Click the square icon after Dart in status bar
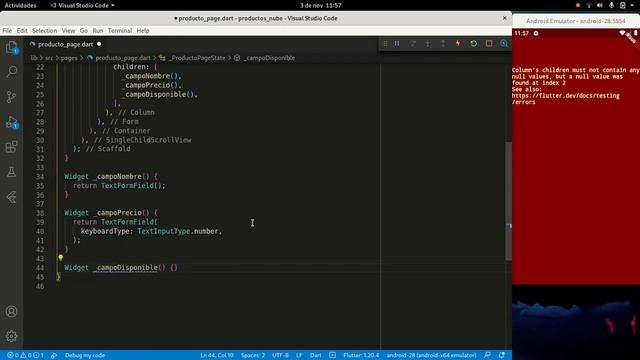This screenshot has width=640, height=360. tap(332, 355)
